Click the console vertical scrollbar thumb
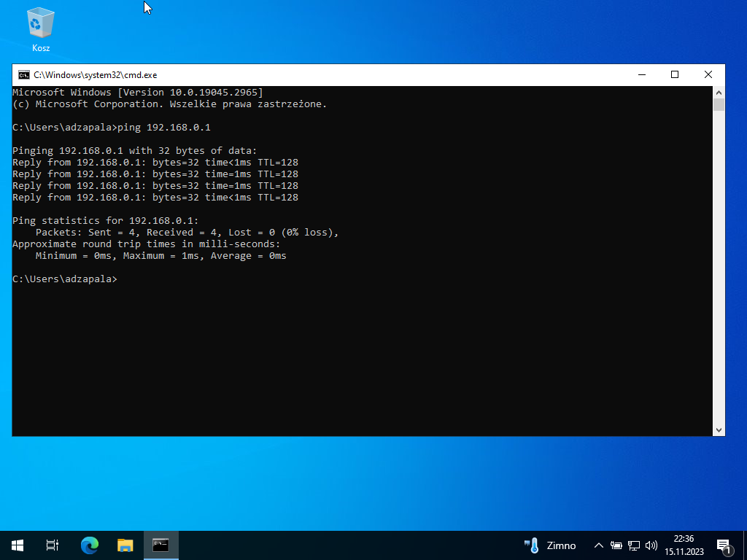This screenshot has height=560, width=747. pyautogui.click(x=719, y=105)
